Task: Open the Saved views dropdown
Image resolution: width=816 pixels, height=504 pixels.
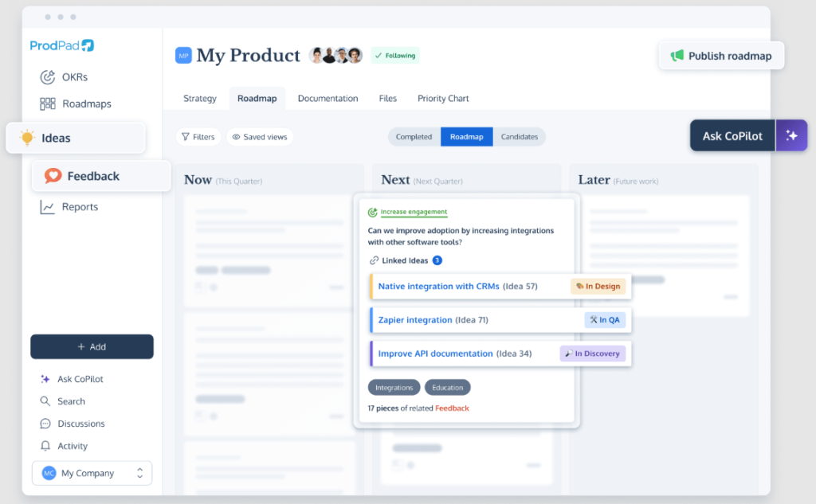Action: [x=259, y=137]
